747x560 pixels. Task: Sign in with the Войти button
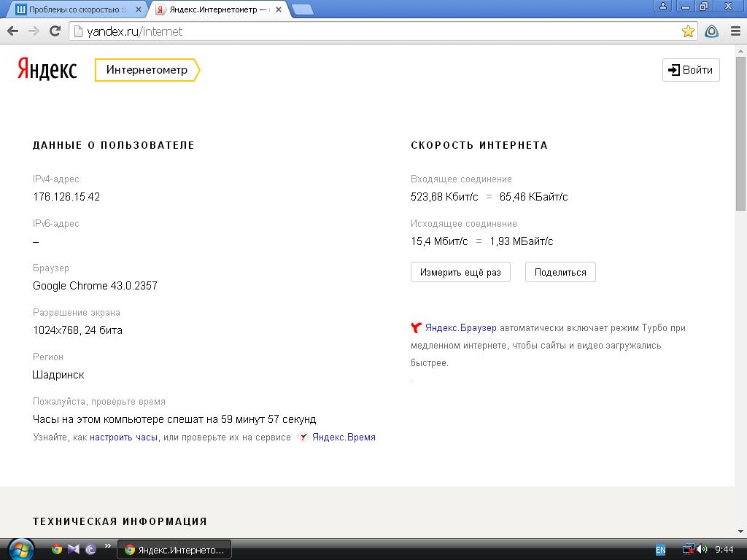691,70
